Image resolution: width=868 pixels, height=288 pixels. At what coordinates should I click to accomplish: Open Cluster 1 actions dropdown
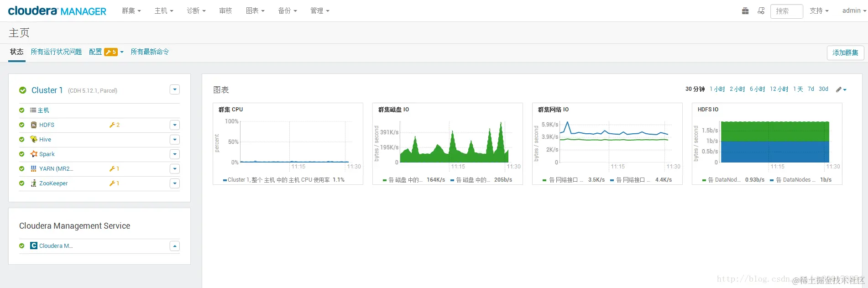(175, 89)
